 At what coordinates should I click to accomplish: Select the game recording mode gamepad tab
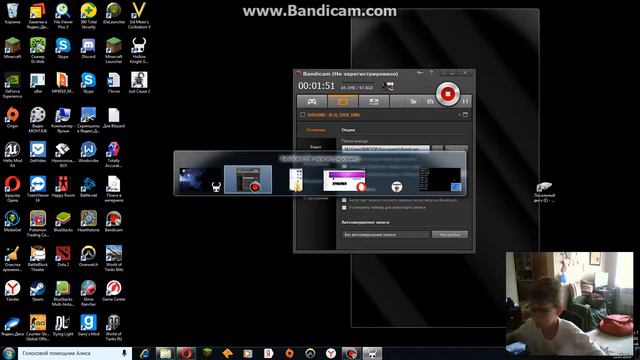click(x=312, y=101)
